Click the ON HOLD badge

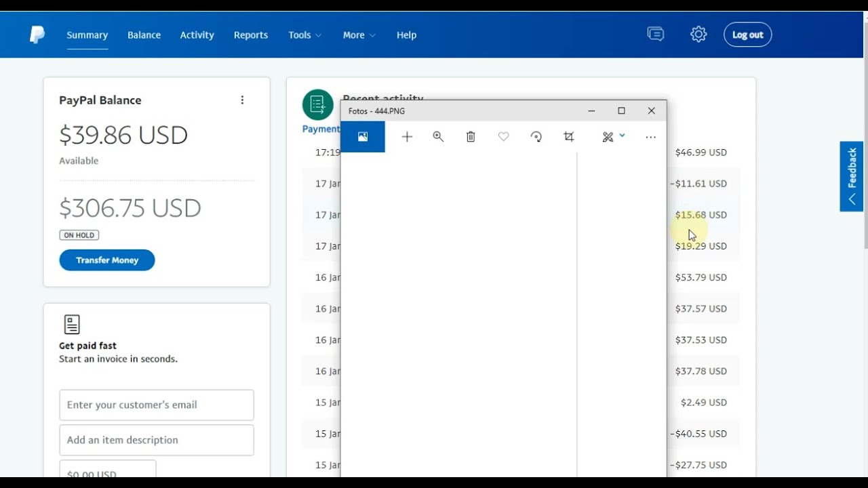(79, 235)
